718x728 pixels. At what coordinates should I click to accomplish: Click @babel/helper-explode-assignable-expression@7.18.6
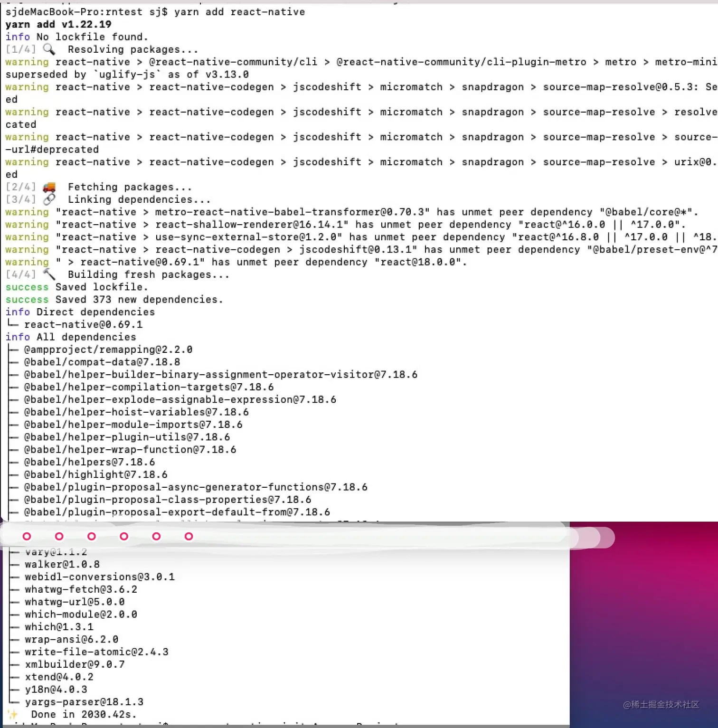click(180, 399)
